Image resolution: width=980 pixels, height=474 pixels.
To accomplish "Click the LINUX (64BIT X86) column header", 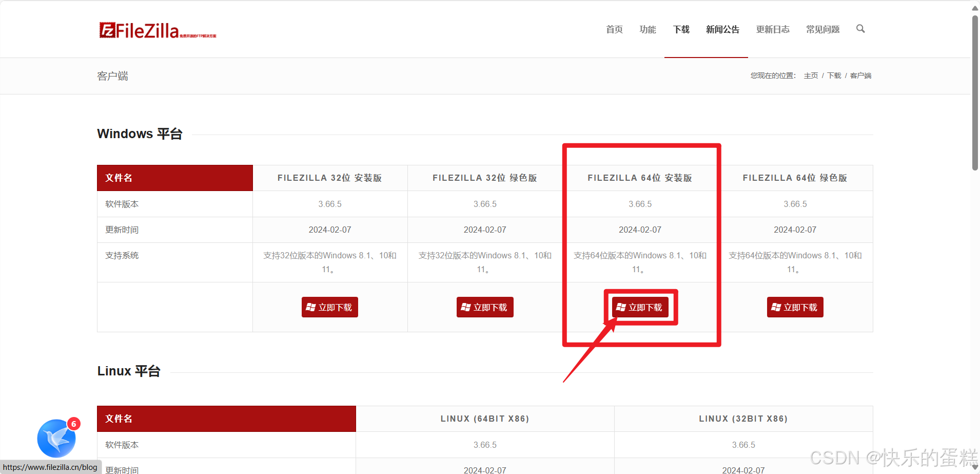I will point(485,419).
